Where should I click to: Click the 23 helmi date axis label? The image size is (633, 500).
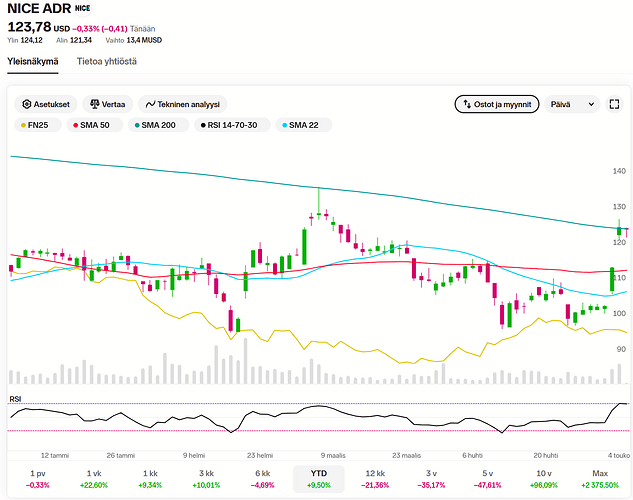click(x=260, y=456)
